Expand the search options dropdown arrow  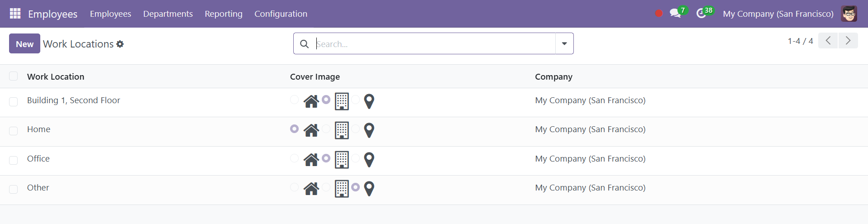coord(564,43)
